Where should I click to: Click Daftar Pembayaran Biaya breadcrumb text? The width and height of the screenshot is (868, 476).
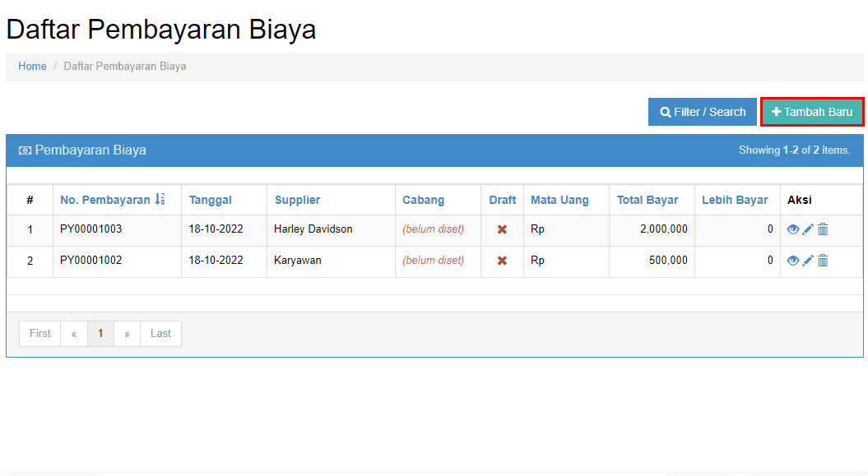[124, 67]
